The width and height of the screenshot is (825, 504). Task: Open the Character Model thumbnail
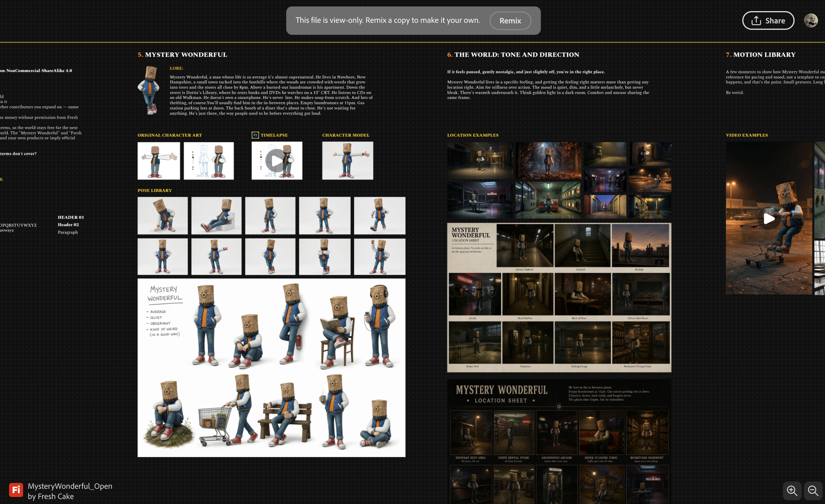click(348, 161)
